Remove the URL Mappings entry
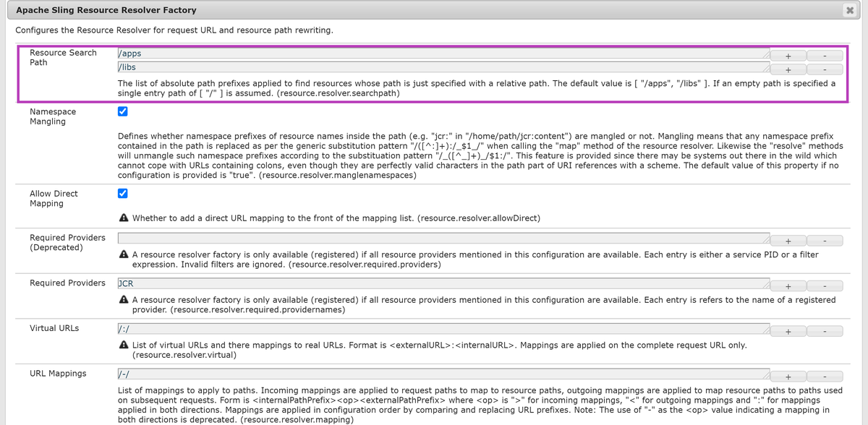The image size is (868, 425). coord(825,377)
